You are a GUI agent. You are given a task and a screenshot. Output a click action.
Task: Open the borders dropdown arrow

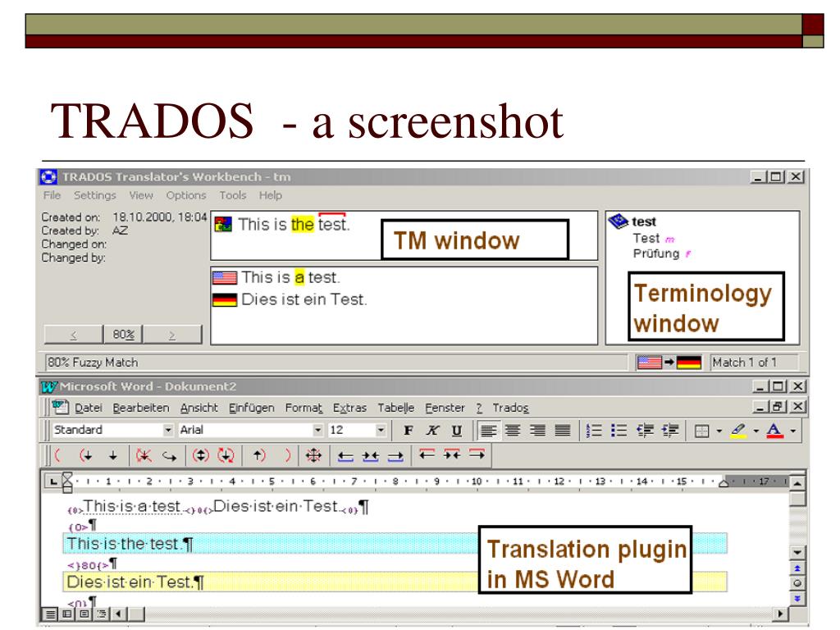(x=719, y=431)
